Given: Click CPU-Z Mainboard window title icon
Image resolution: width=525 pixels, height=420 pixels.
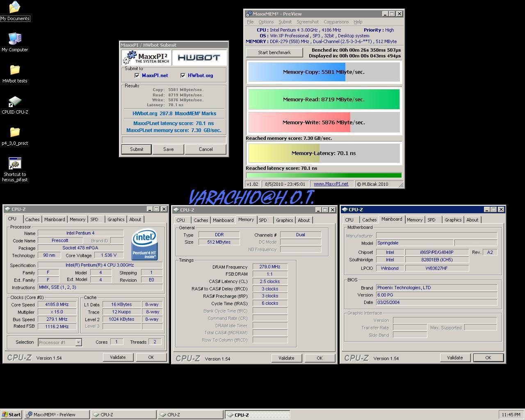Looking at the screenshot, I should (345, 210).
